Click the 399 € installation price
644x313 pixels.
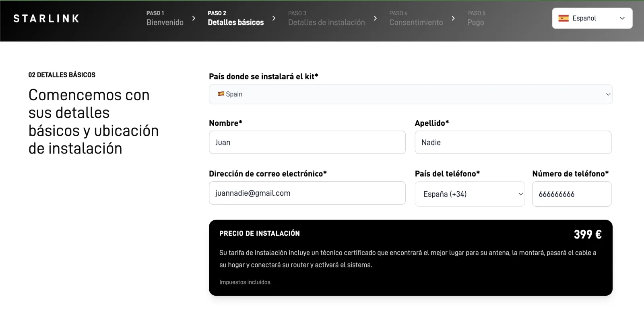coord(588,234)
